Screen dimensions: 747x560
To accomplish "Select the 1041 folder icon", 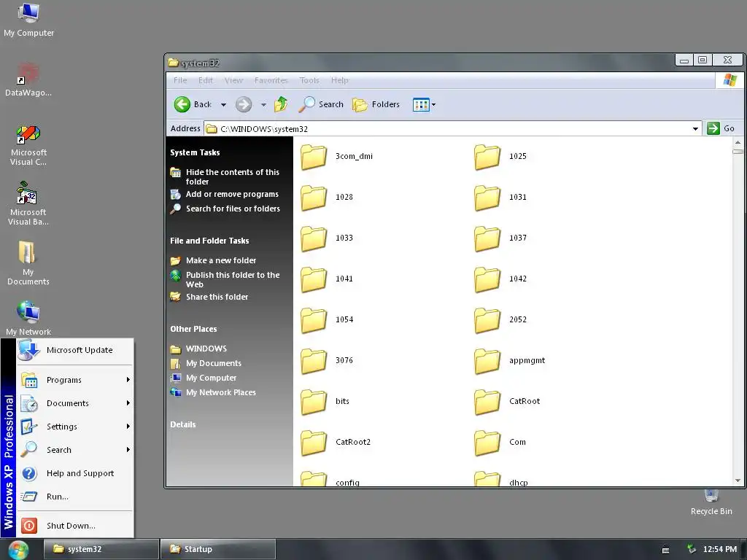I will click(314, 279).
